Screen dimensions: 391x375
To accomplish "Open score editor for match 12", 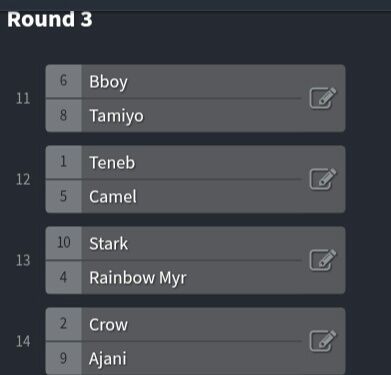I will click(x=323, y=179).
